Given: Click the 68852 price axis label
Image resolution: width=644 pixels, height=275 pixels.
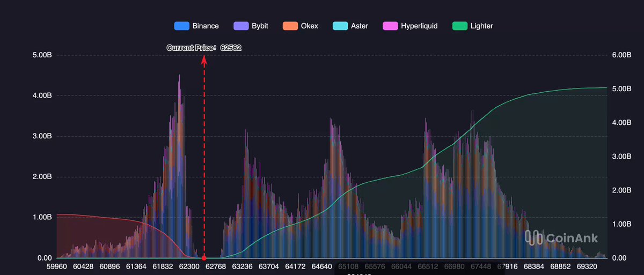Looking at the screenshot, I should [x=559, y=266].
